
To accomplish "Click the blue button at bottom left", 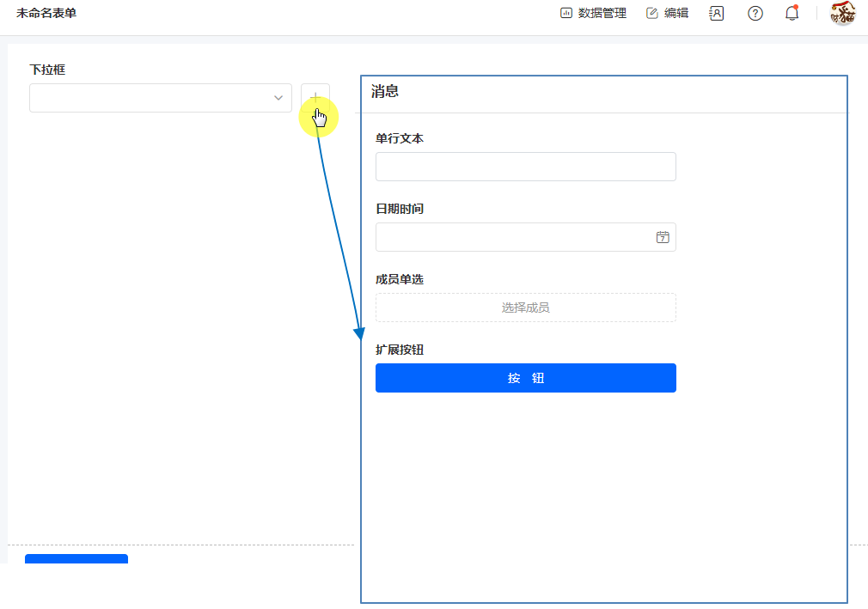I will coord(76,559).
